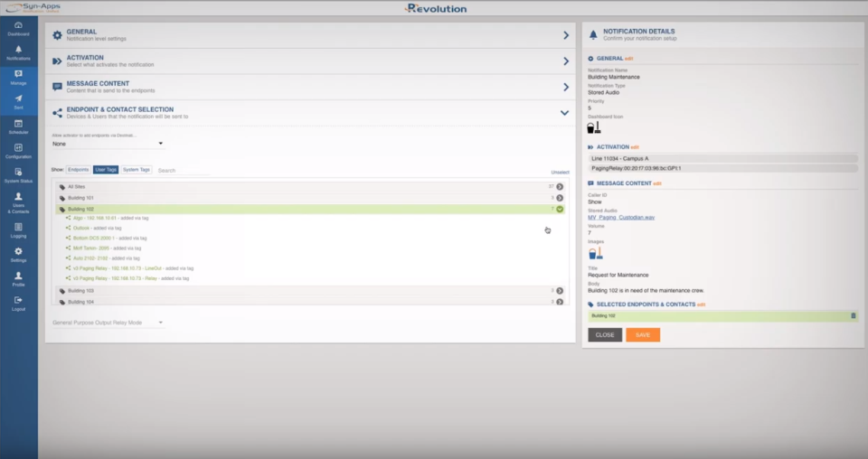The width and height of the screenshot is (868, 459).
Task: Open MV_Paging_Custodian.wav audio link
Action: tap(621, 218)
